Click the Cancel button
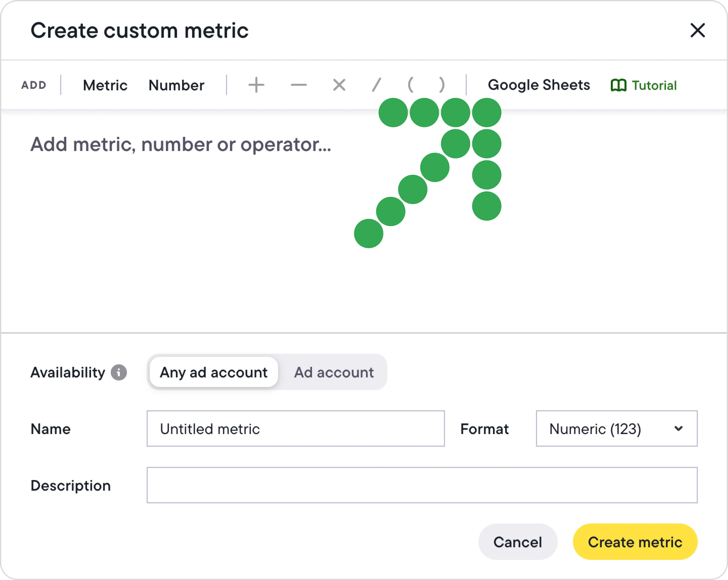 [x=517, y=542]
